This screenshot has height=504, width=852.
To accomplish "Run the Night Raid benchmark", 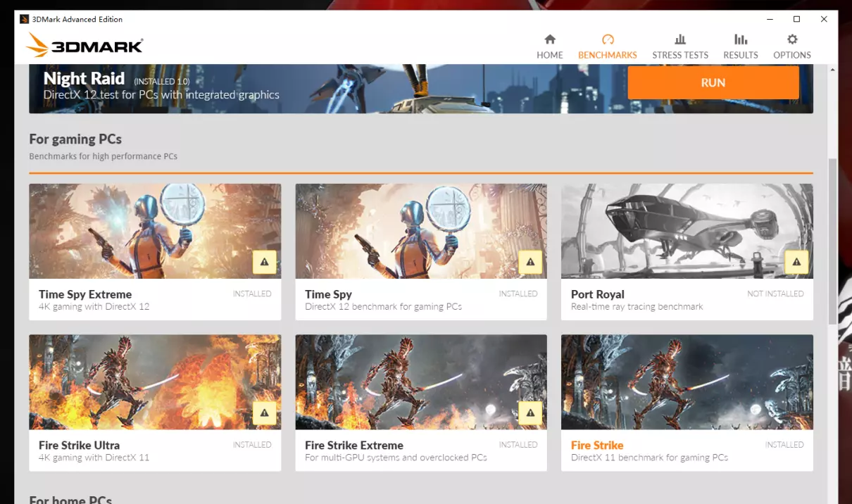I will [x=713, y=83].
